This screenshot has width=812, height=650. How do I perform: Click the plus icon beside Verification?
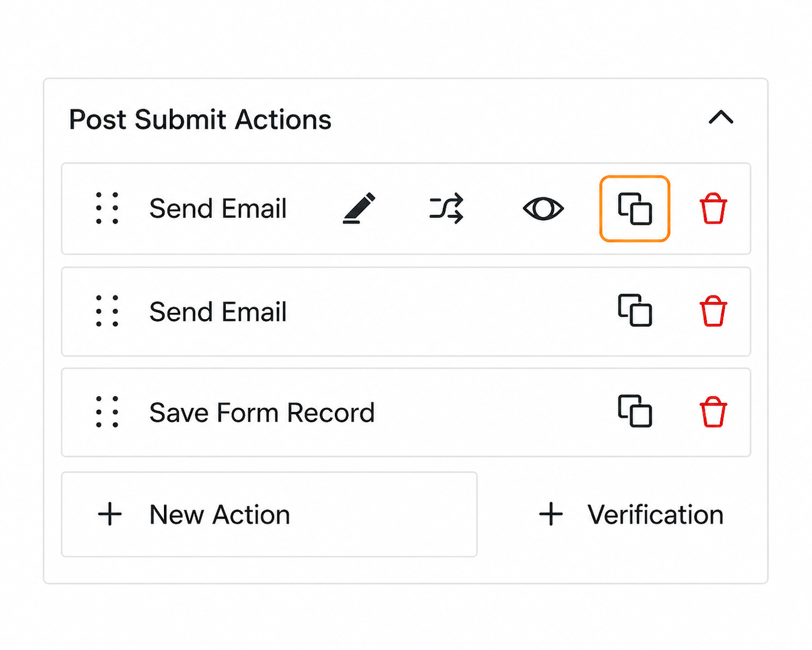551,514
